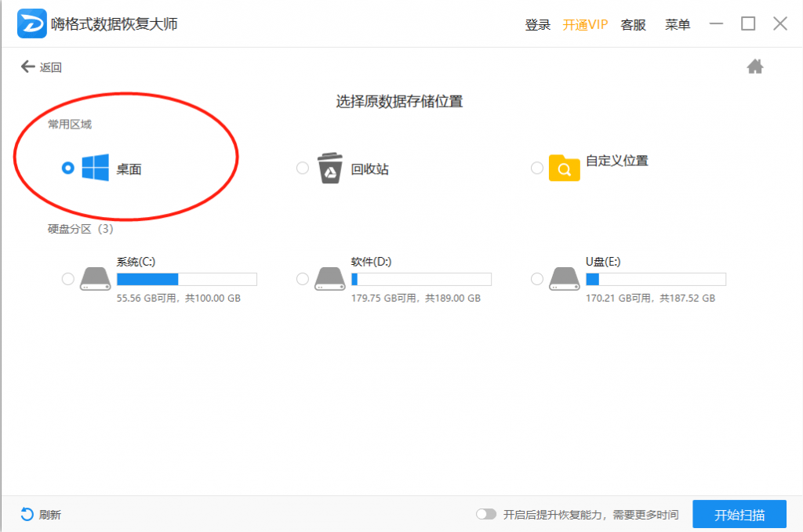Select the 回收站 radio button

click(x=303, y=168)
